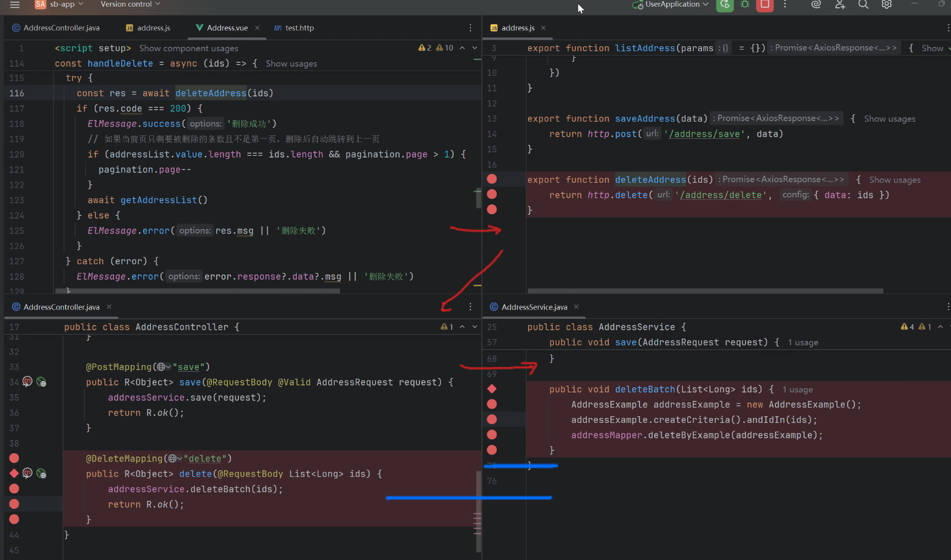The width and height of the screenshot is (951, 560).
Task: Toggle breakpoint on @DeleteMapping annotation line
Action: (x=14, y=458)
